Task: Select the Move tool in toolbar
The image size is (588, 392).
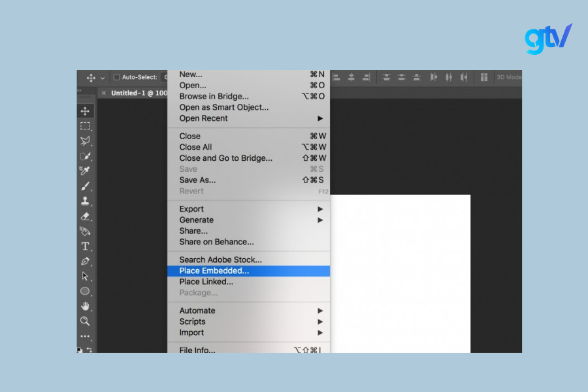Action: click(x=85, y=111)
